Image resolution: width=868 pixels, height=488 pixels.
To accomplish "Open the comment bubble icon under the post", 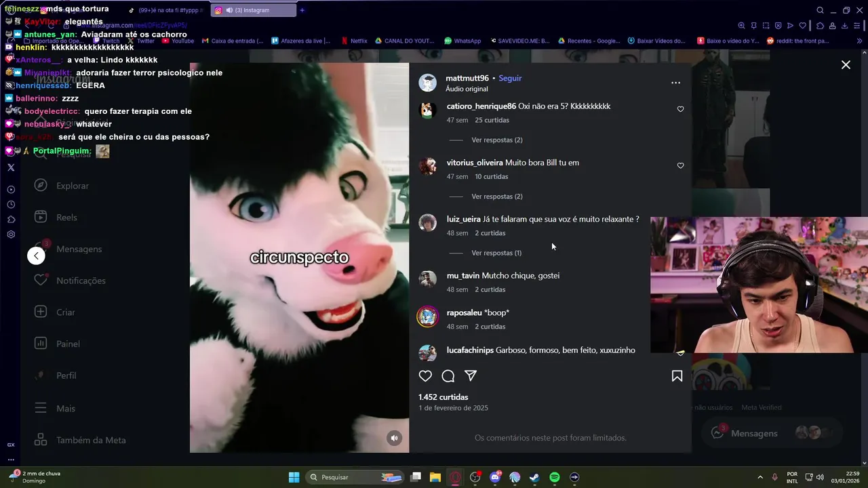I will [x=448, y=376].
